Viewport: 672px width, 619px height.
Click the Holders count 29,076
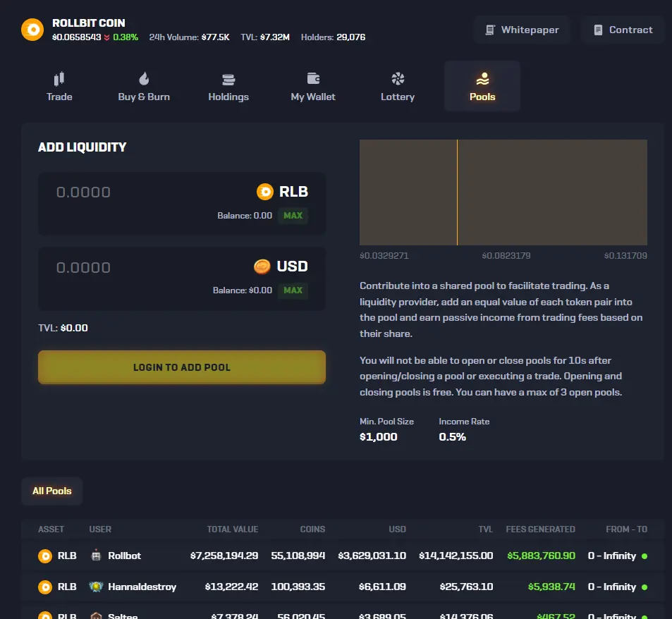click(351, 37)
